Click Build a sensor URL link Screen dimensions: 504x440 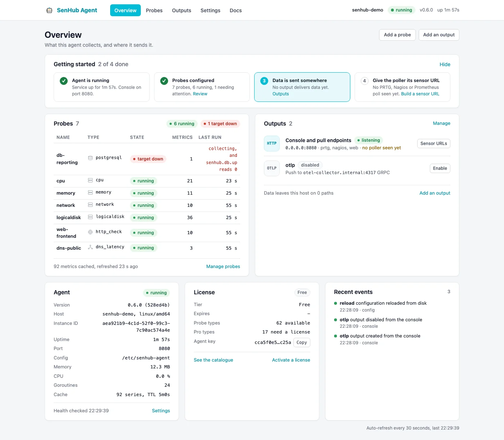[x=420, y=94]
